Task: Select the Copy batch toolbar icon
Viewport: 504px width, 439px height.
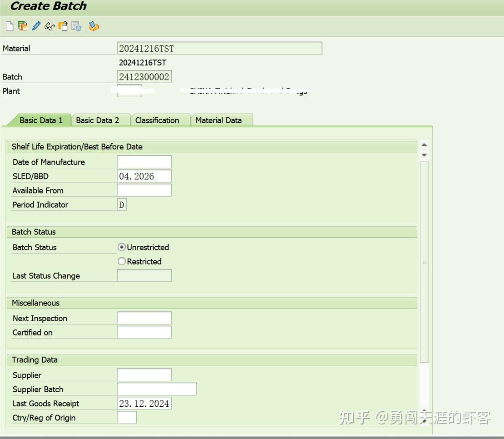Action: point(21,26)
